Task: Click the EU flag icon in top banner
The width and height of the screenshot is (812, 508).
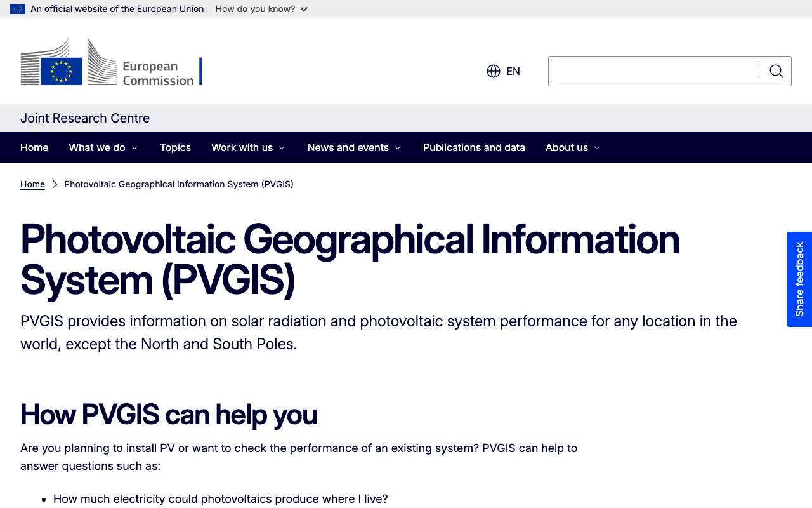Action: [18, 9]
